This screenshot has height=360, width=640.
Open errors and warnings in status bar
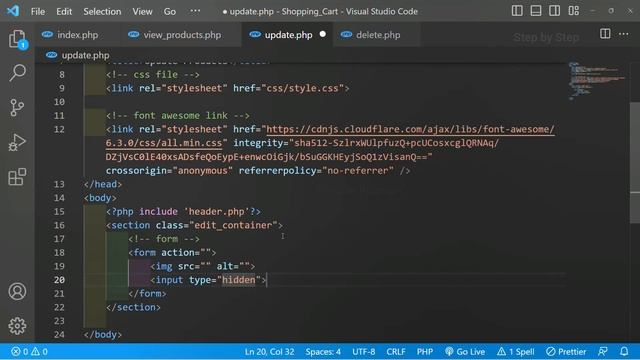(x=29, y=351)
